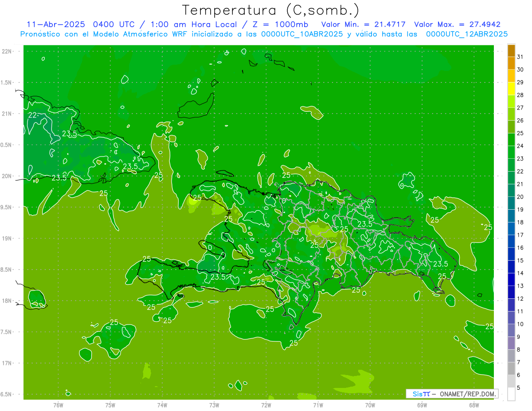Click the "69W" longitude axis label

422,405
